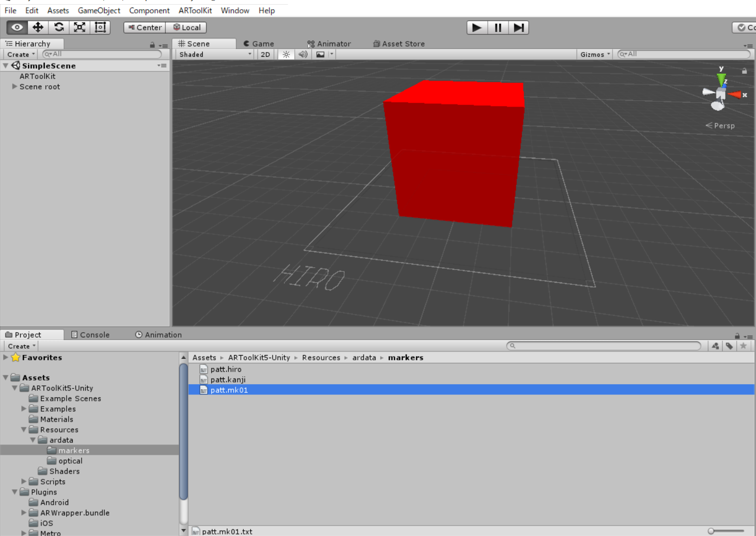This screenshot has width=756, height=536.
Task: Click the Play button
Action: coord(477,28)
